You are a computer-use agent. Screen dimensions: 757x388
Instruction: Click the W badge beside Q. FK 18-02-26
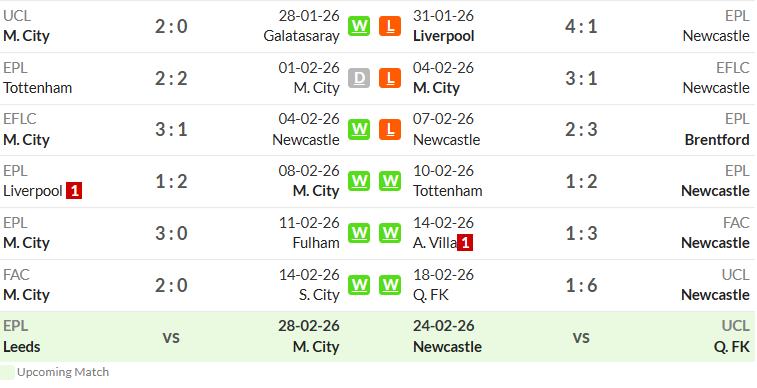[x=390, y=285]
